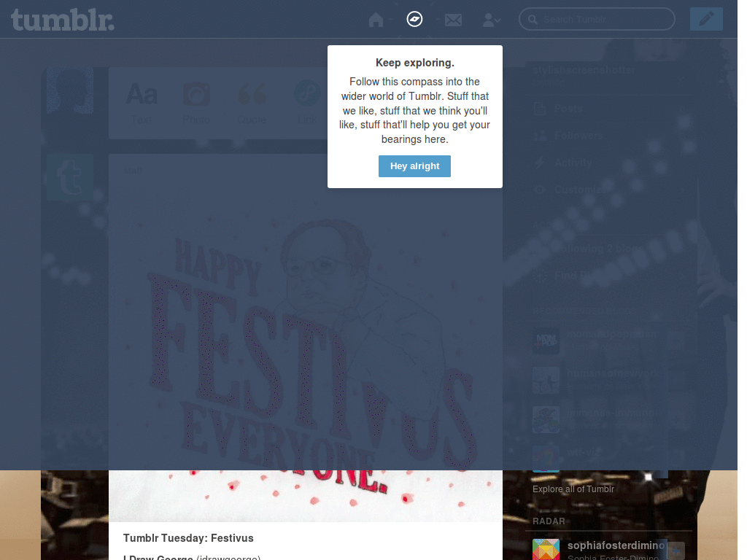The image size is (747, 560).
Task: Click the Activity lightning bolt icon
Action: pyautogui.click(x=539, y=163)
